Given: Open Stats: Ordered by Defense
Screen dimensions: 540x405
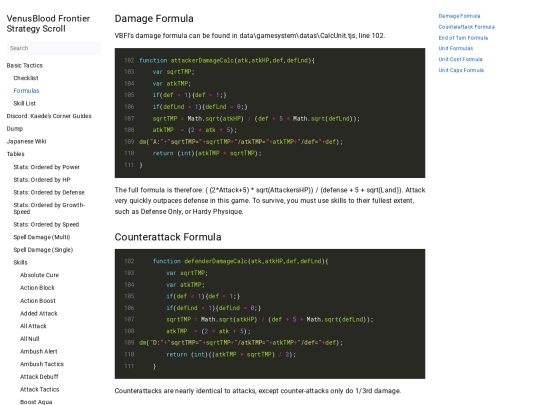Looking at the screenshot, I should [49, 193].
